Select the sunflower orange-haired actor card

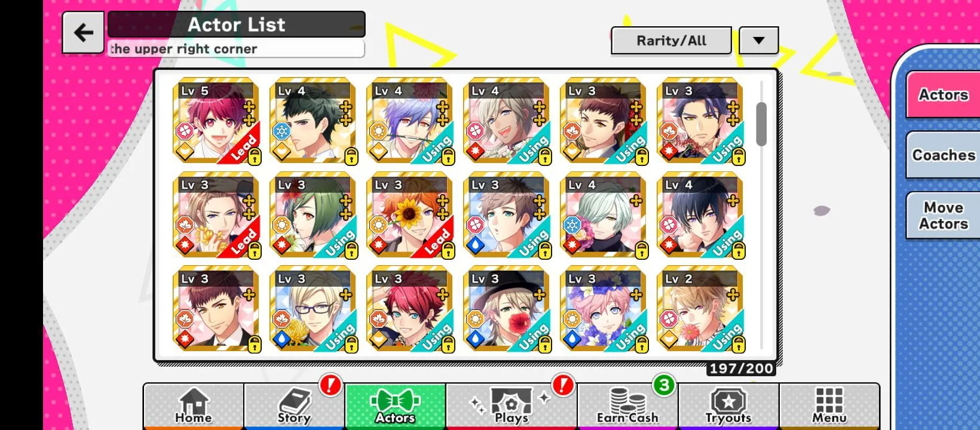[x=410, y=215]
